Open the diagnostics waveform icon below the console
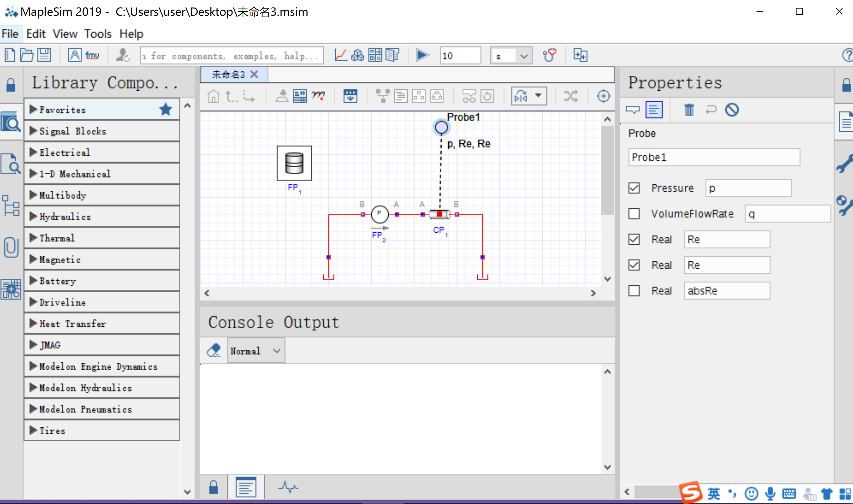Viewport: 853px width, 504px height. tap(288, 487)
